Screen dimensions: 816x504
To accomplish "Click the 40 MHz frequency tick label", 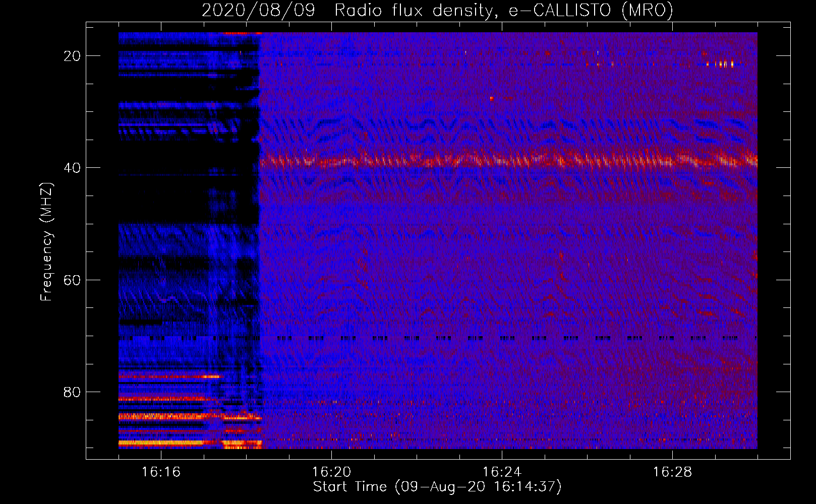I will (x=72, y=168).
